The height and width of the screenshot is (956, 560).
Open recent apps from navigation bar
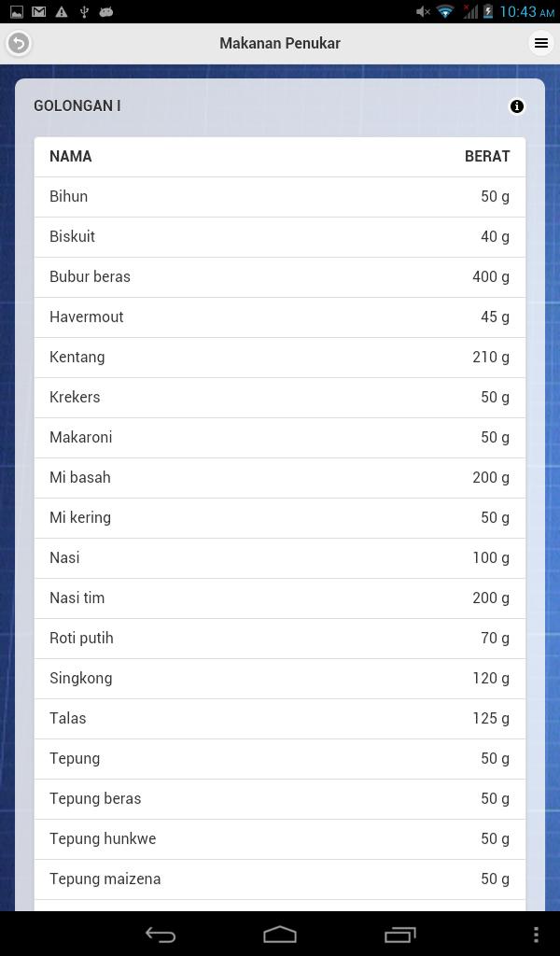pyautogui.click(x=399, y=934)
